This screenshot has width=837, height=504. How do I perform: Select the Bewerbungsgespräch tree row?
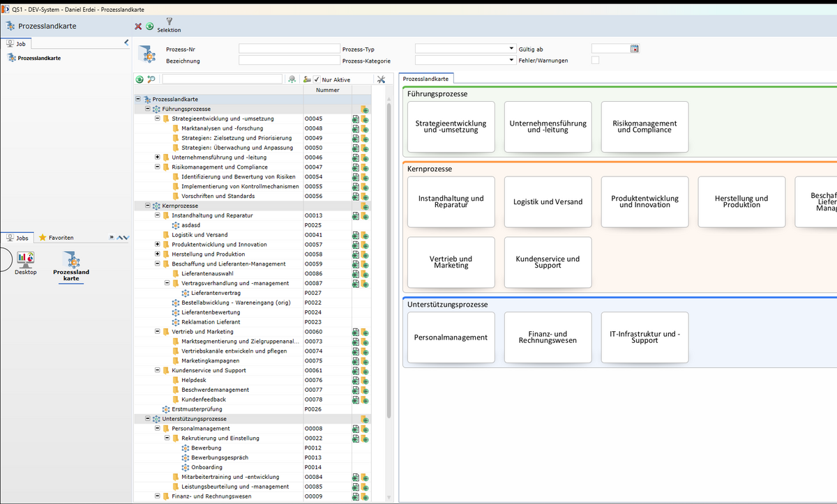click(220, 457)
